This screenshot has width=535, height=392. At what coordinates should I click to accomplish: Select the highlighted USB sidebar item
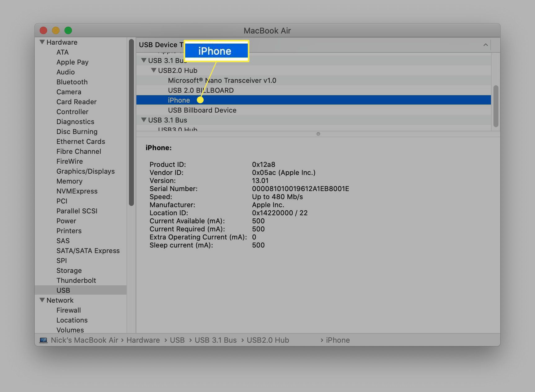(x=81, y=290)
